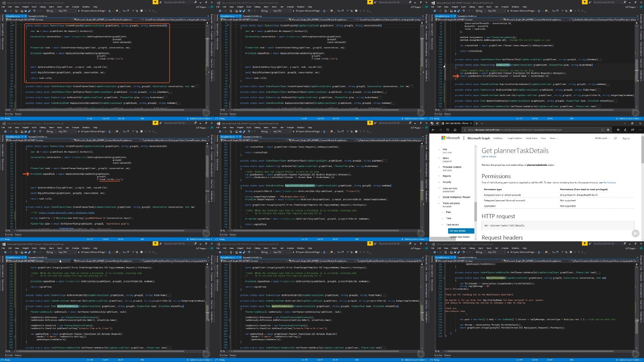
Task: Go back in the Edge browser window
Action: (433, 130)
